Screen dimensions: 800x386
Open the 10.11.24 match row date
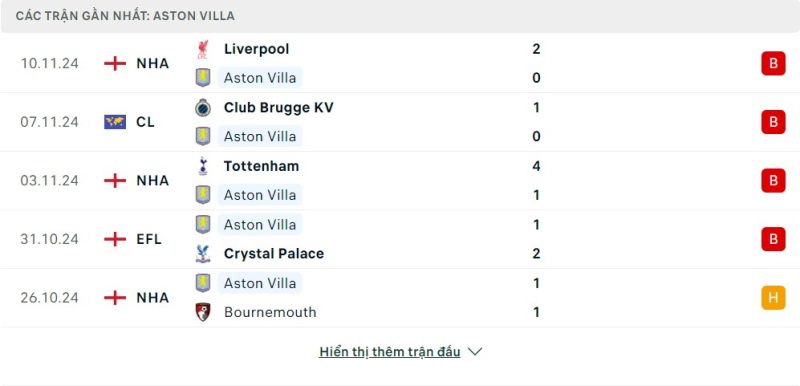pos(49,64)
